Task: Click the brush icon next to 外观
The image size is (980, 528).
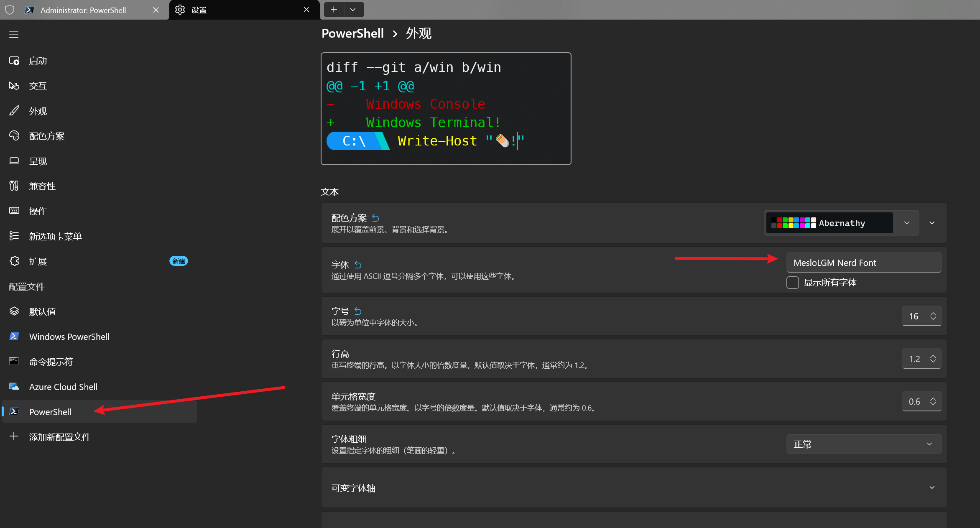Action: [x=14, y=111]
